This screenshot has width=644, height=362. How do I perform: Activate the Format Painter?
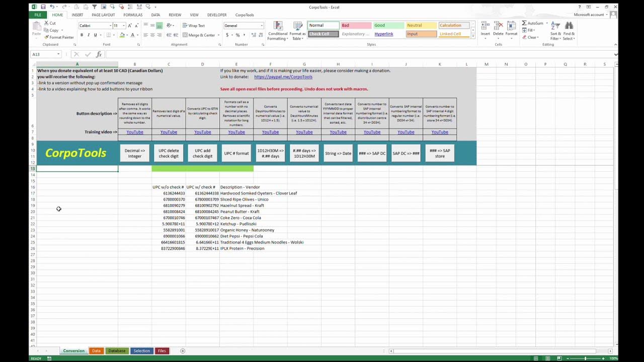pyautogui.click(x=59, y=37)
